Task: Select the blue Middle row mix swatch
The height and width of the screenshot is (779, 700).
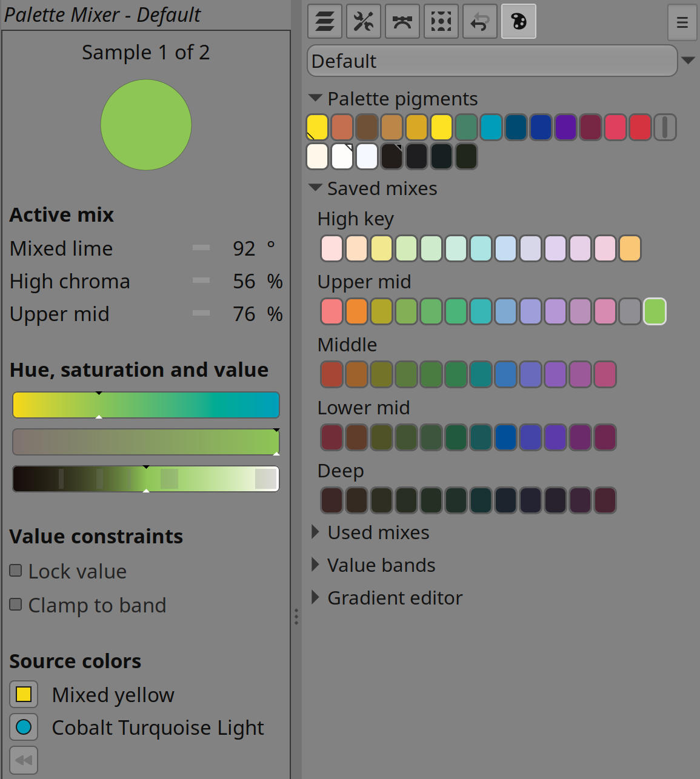Action: pyautogui.click(x=505, y=374)
